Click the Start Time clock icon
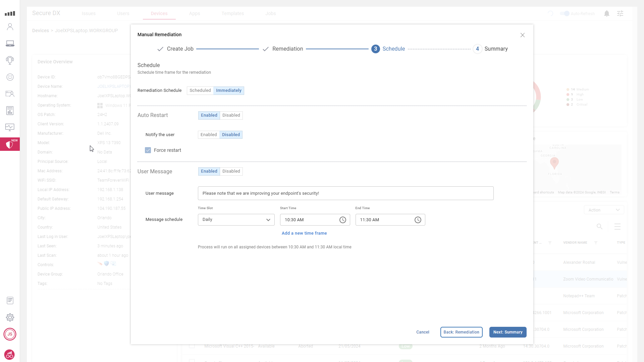 (342, 220)
